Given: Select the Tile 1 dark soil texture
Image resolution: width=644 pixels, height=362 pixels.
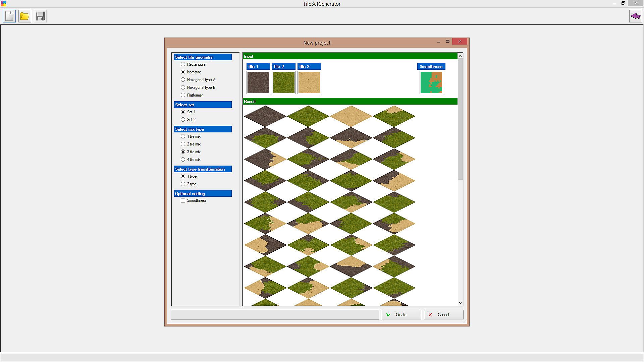Looking at the screenshot, I should 258,82.
